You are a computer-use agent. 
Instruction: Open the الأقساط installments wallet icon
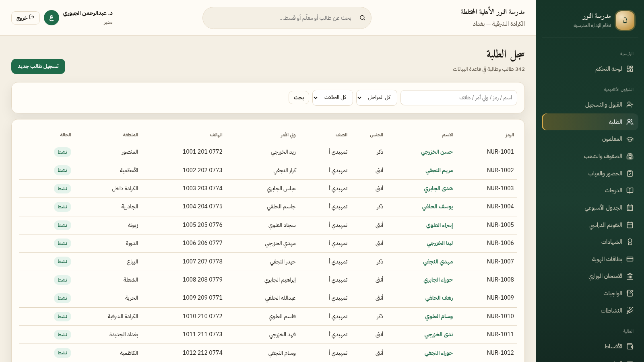(x=630, y=346)
